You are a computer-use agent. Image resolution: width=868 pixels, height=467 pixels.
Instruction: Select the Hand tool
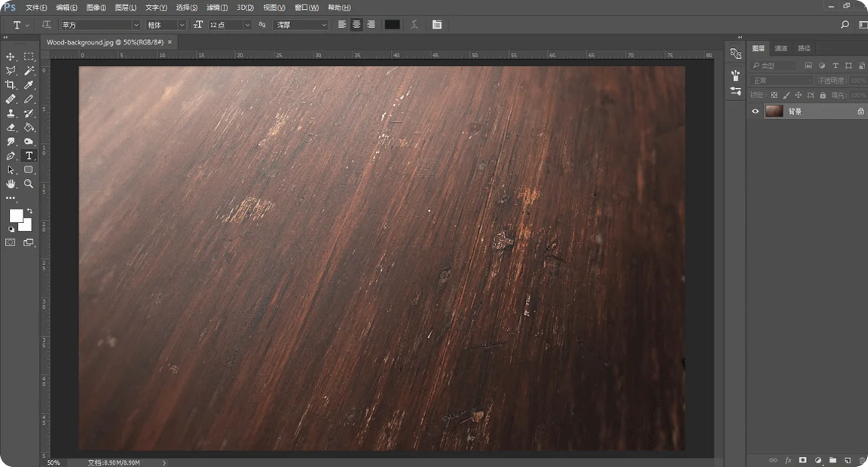click(x=11, y=184)
